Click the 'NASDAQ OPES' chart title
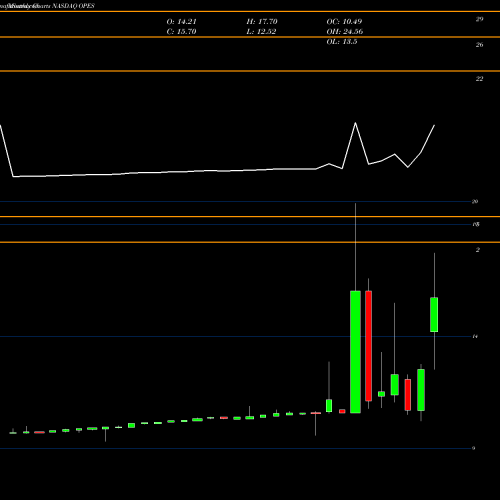Viewport: 500px width, 500px height. coord(73,6)
